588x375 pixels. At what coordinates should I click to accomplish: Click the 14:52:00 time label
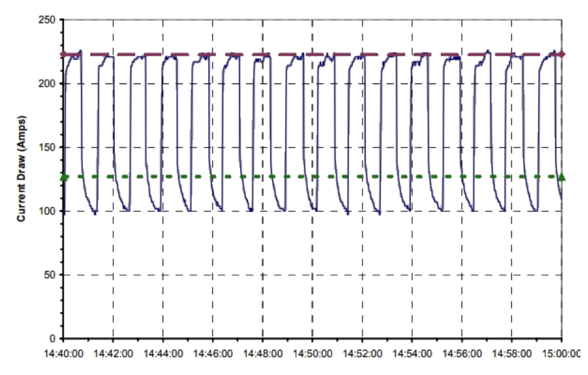[x=363, y=353]
